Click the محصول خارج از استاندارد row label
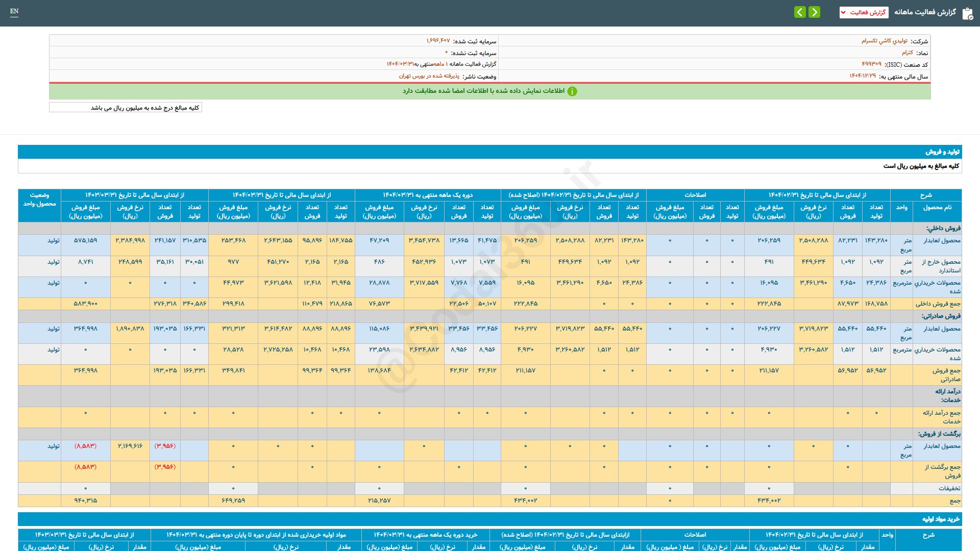The width and height of the screenshot is (980, 551). [941, 266]
